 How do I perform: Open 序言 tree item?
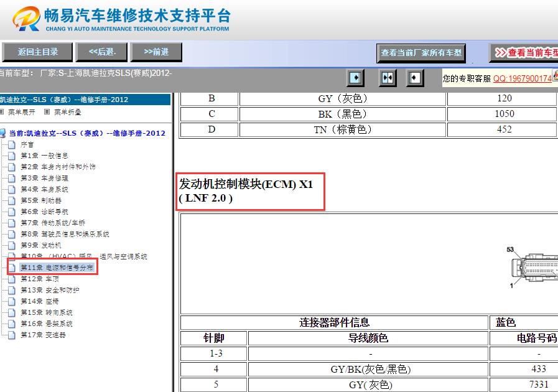point(27,144)
